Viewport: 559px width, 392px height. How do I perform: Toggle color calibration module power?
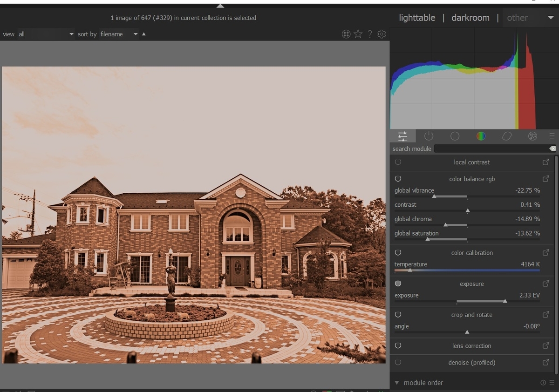tap(398, 252)
